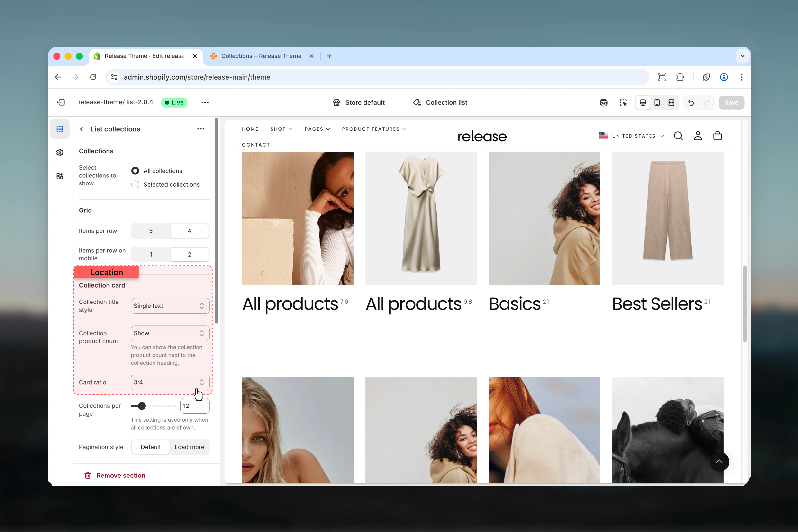Viewport: 798px width, 532px height.
Task: Open the browser extensions puzzle icon
Action: (680, 77)
